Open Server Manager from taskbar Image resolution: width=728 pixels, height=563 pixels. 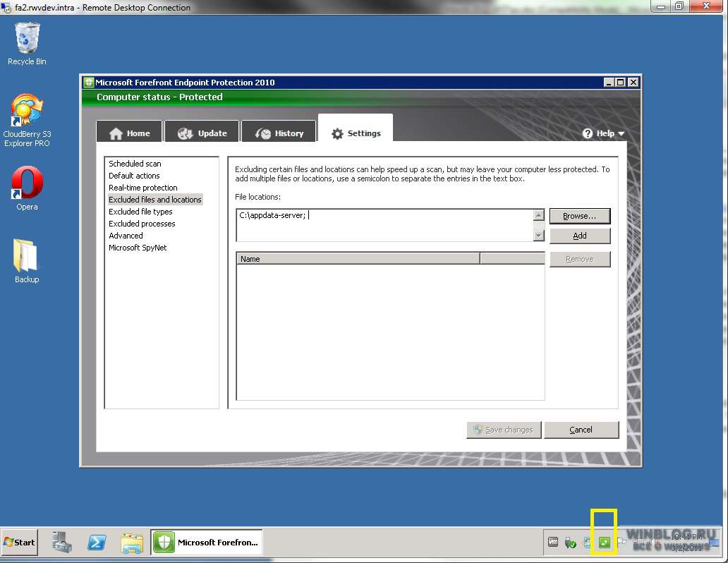point(62,542)
